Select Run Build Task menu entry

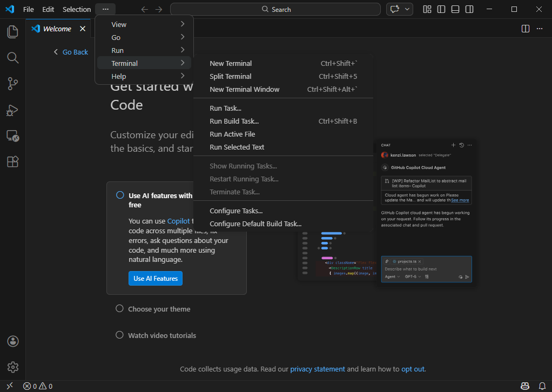(x=234, y=121)
